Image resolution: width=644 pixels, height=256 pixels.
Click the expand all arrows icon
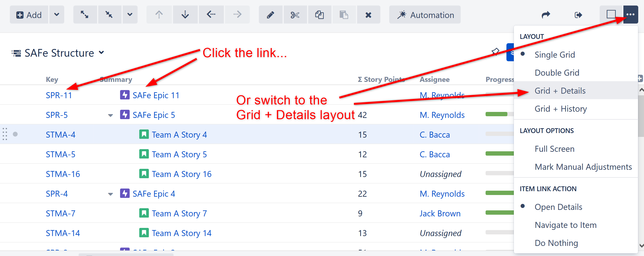(85, 15)
